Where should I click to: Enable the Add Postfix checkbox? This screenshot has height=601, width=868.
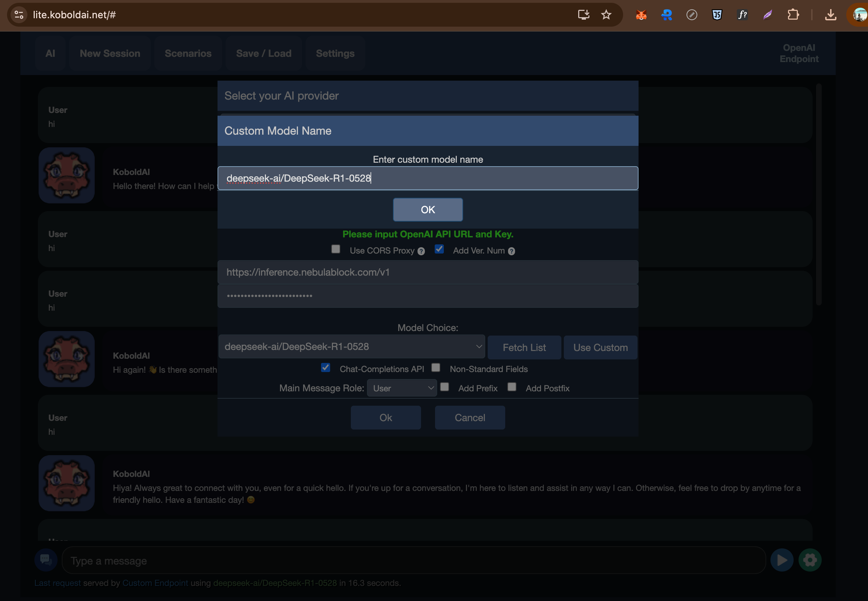click(512, 387)
